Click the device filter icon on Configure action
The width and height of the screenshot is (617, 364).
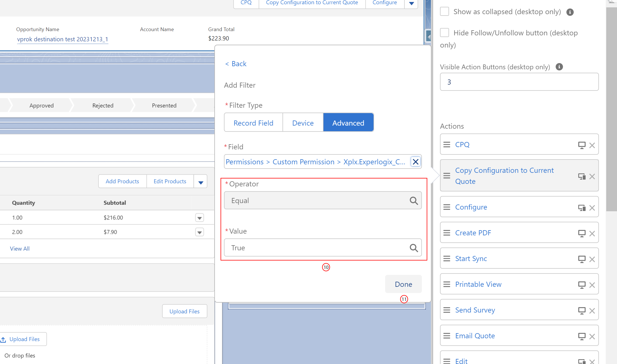pos(582,208)
